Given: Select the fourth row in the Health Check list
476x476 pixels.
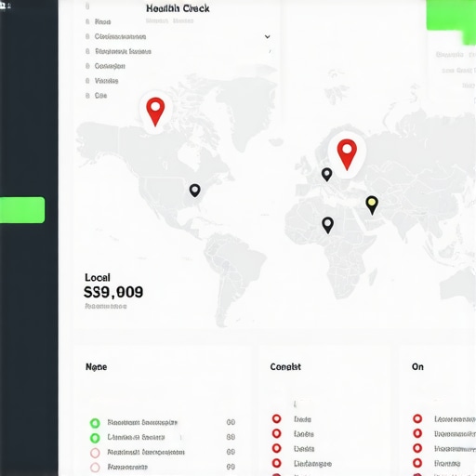Looking at the screenshot, I should coord(105,66).
